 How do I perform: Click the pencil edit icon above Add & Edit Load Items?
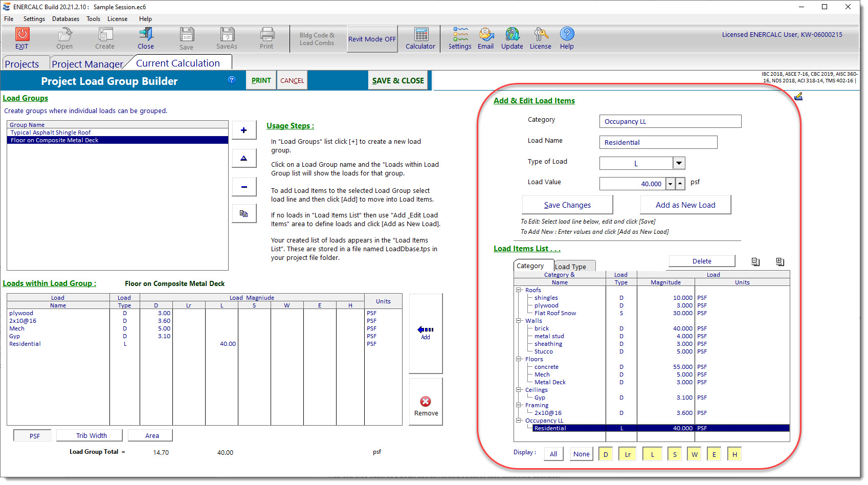coord(798,96)
